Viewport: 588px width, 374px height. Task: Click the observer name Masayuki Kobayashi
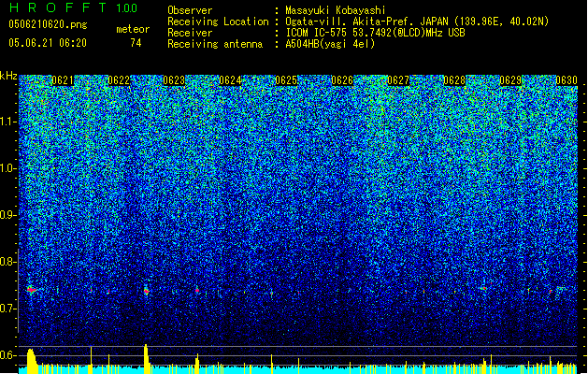pos(336,10)
